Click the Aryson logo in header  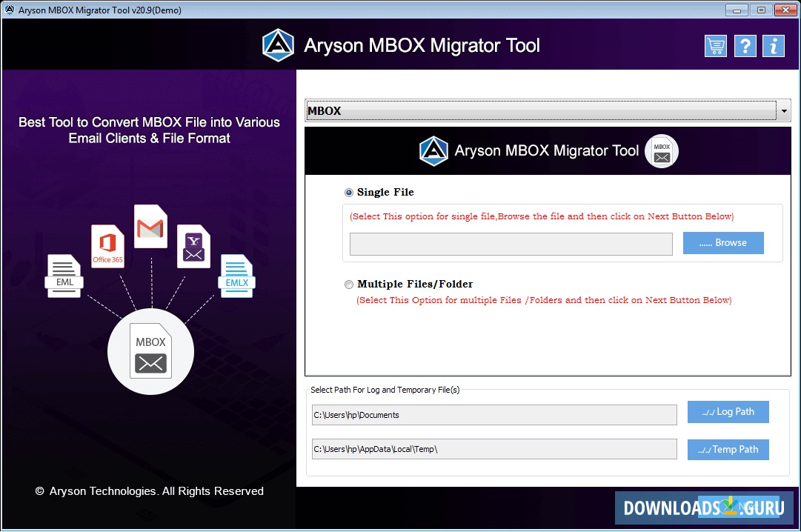(279, 45)
